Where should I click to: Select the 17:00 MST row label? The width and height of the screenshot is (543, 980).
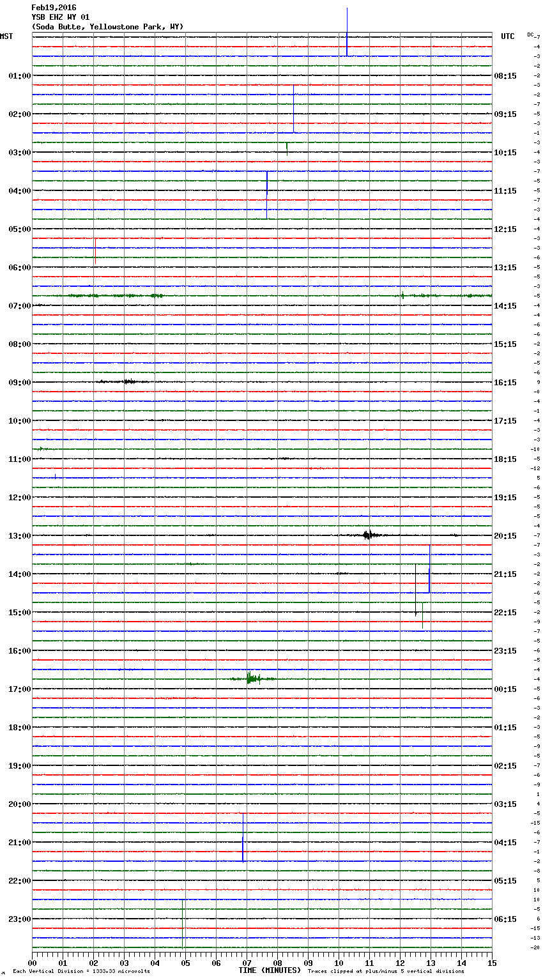point(20,689)
